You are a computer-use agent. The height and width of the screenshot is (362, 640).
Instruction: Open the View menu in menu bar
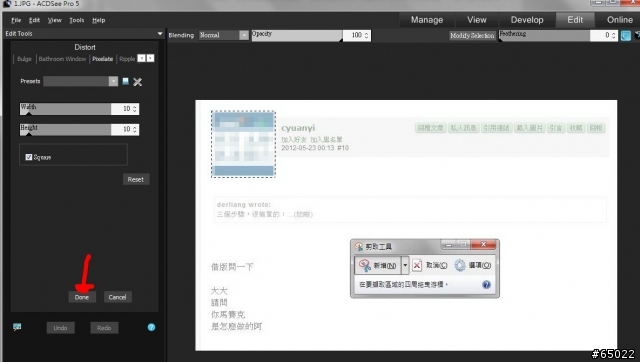pos(54,20)
